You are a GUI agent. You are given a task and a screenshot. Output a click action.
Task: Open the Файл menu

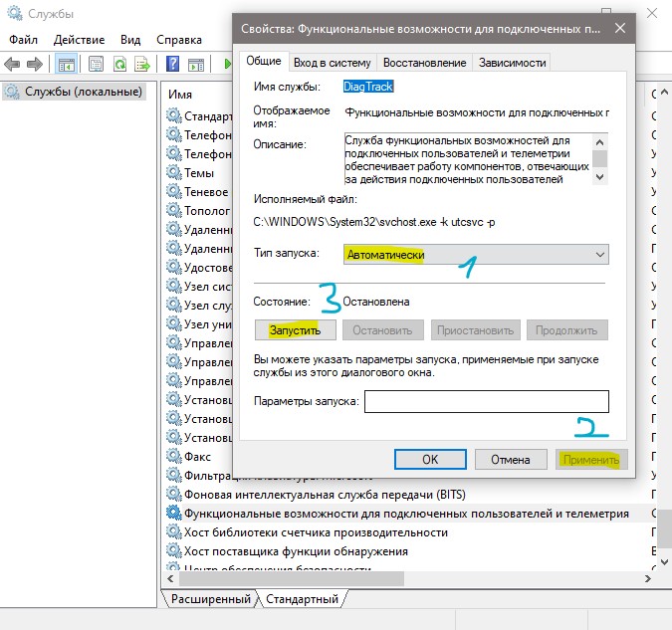tap(23, 40)
